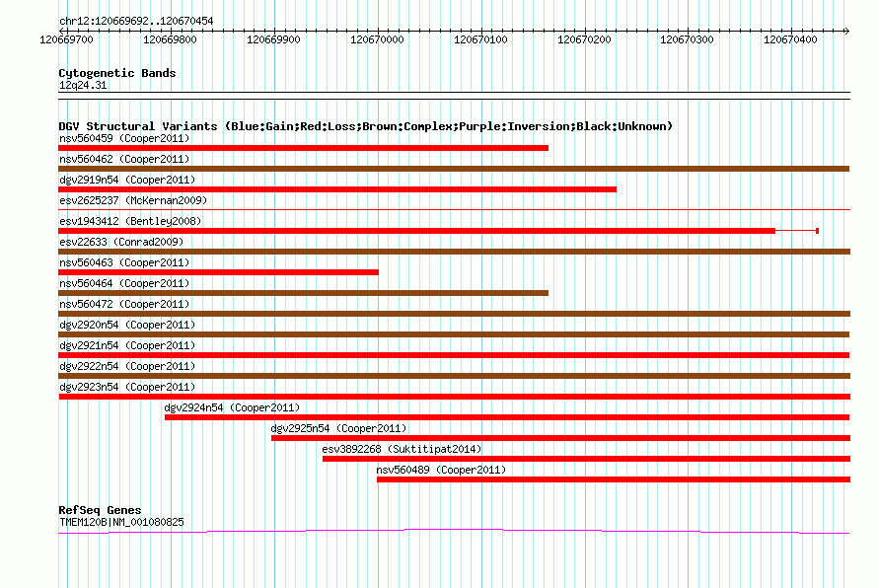Viewport: 878px width, 588px height.
Task: Open variant label nsv560489 (Cooper2011)
Action: click(441, 470)
